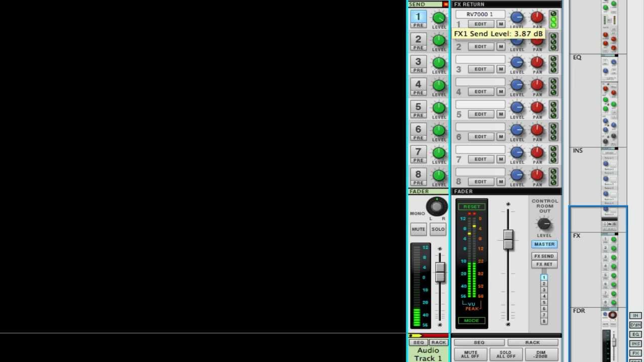This screenshot has height=362, width=644.
Task: Select control room FX number 1
Action: [x=543, y=278]
